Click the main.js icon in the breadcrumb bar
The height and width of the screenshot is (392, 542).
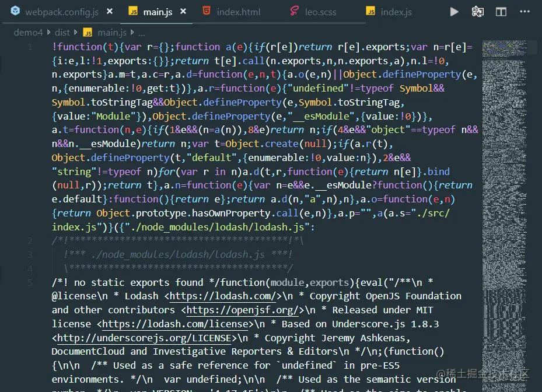pos(88,32)
